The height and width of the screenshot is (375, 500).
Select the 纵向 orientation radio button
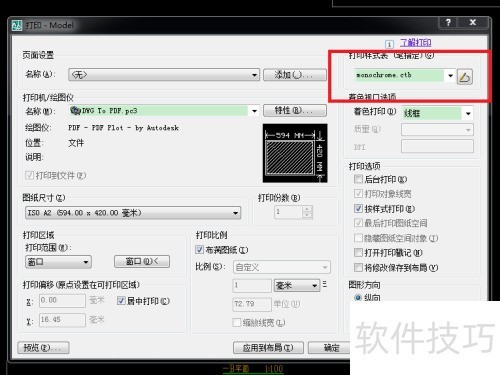tap(358, 297)
